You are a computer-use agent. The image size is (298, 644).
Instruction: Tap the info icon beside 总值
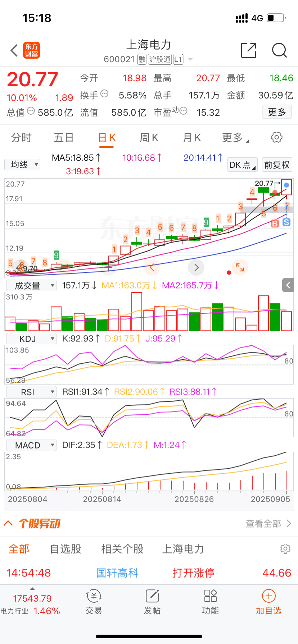click(31, 111)
